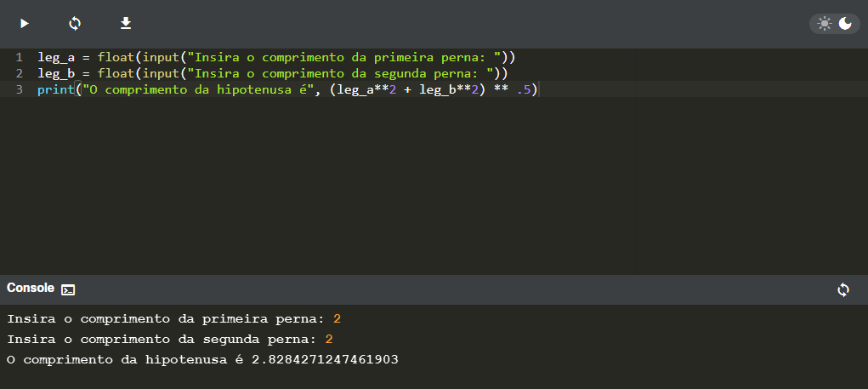Image resolution: width=868 pixels, height=389 pixels.
Task: Click float on line 2
Action: tap(116, 73)
